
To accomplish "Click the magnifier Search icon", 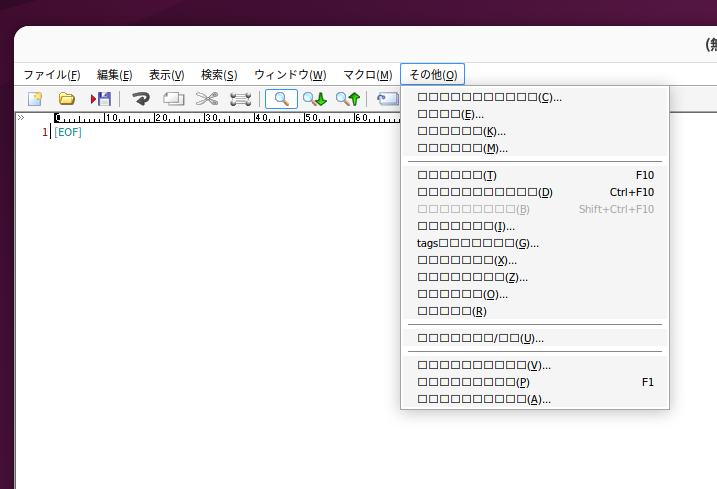I will (x=281, y=99).
